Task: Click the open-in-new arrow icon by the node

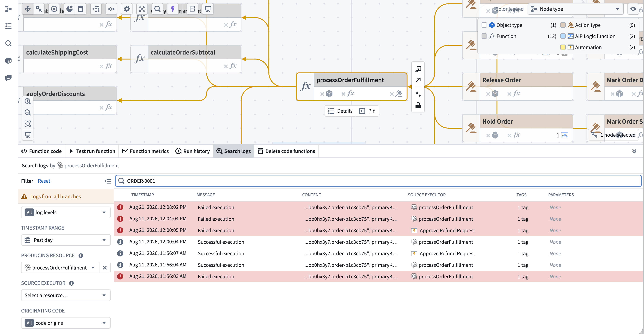Action: pyautogui.click(x=418, y=80)
